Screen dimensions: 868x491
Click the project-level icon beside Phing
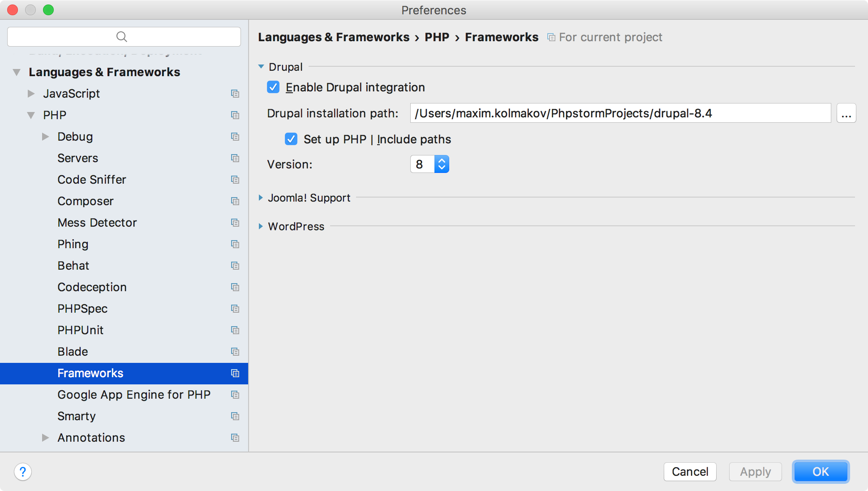(235, 244)
